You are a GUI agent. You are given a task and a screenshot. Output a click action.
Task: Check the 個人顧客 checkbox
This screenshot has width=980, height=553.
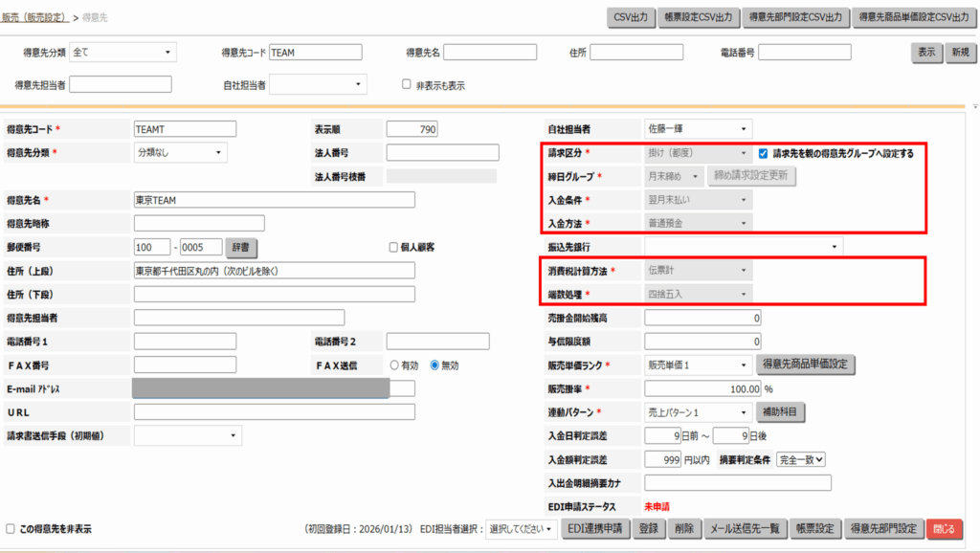[x=393, y=247]
